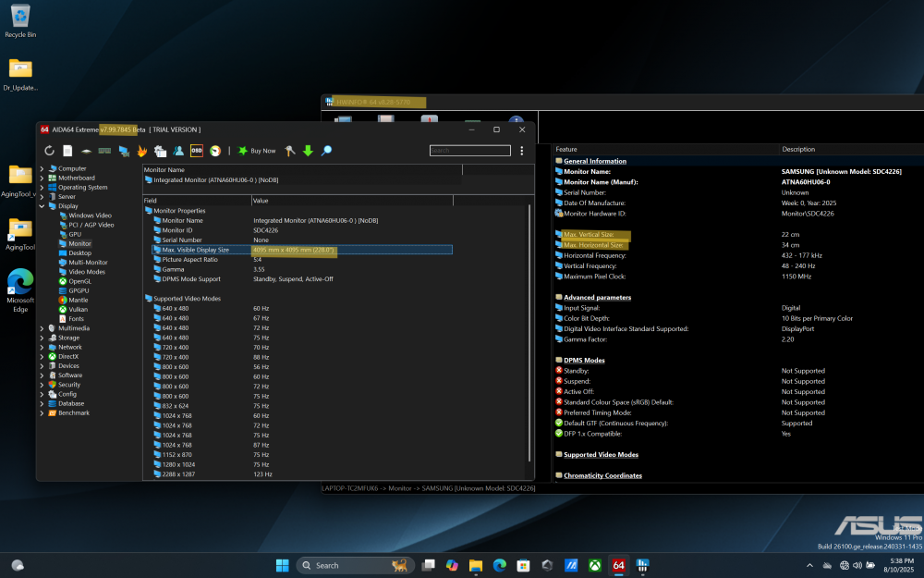
Task: Click the gauge benchmark icon in AIDA64 toolbar
Action: [215, 151]
